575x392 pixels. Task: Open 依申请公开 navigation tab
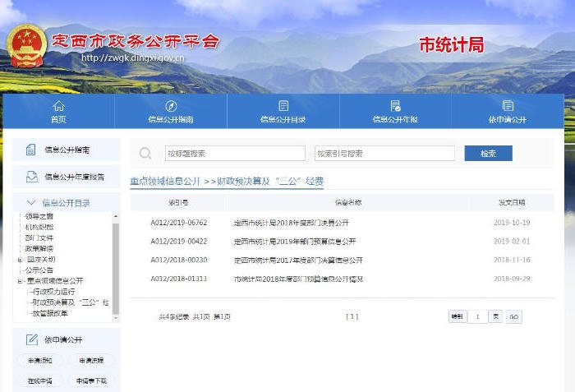click(x=508, y=111)
